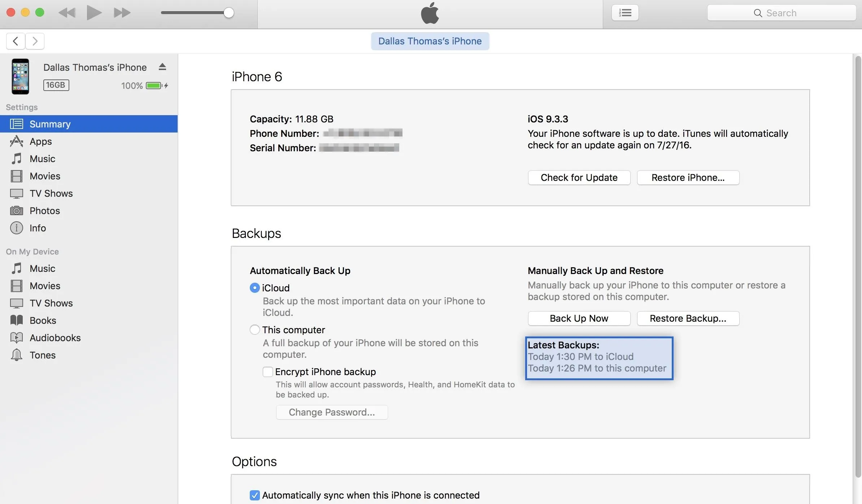Select the iCloud backup radio button

pos(254,288)
